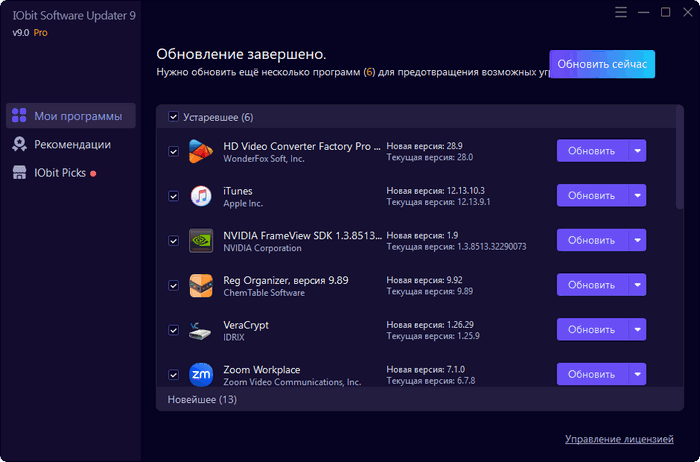Click the iTunes program name
700x462 pixels.
238,191
